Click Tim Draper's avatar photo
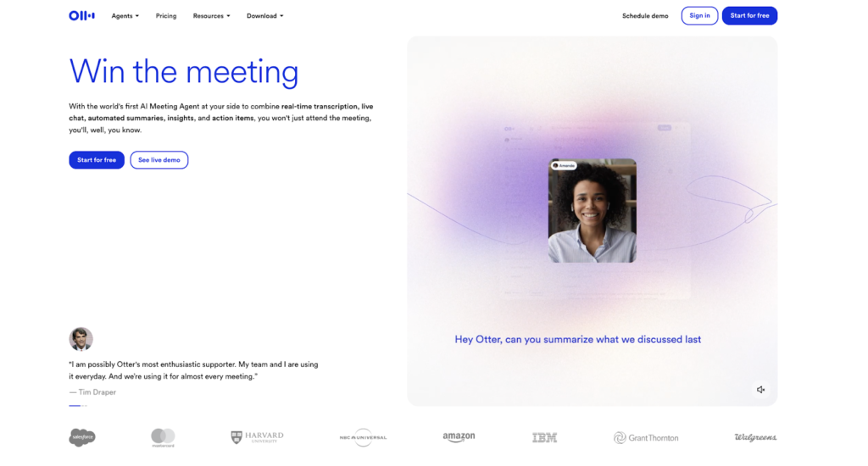The height and width of the screenshot is (466, 868). (x=81, y=339)
